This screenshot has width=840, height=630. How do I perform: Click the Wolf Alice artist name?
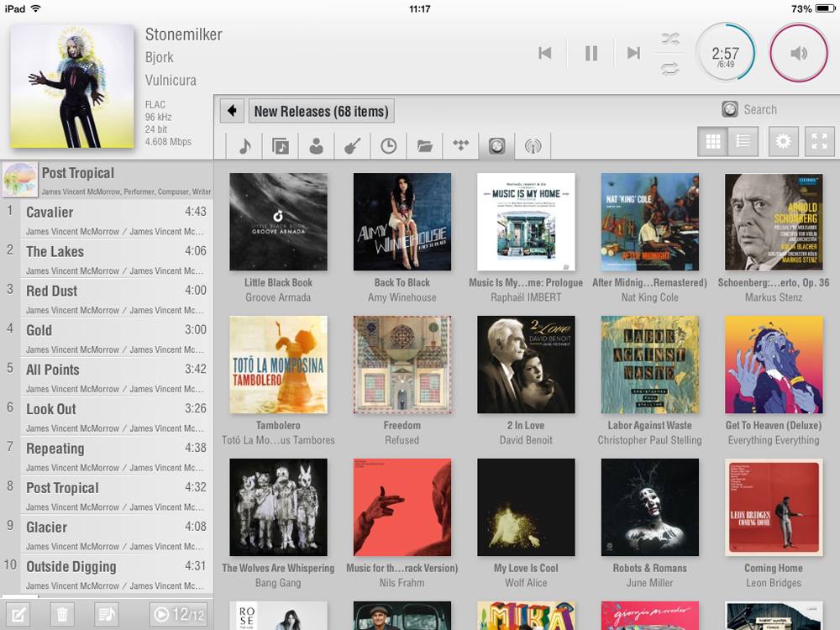(526, 583)
